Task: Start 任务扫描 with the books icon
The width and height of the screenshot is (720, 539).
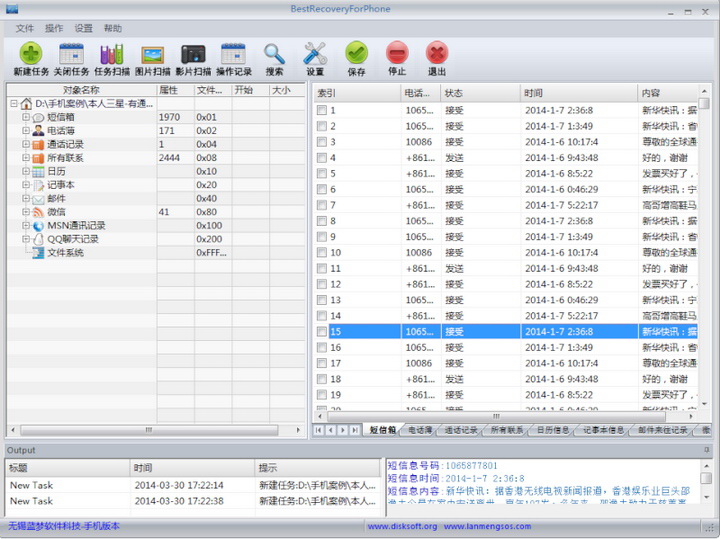Action: point(112,54)
